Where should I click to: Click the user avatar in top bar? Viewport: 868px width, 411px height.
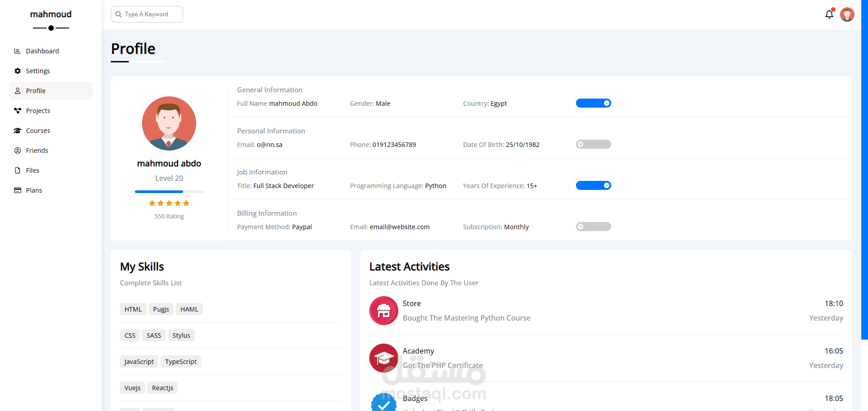847,14
